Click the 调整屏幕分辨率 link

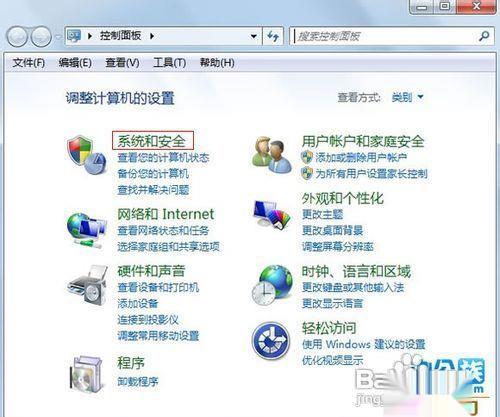(337, 247)
